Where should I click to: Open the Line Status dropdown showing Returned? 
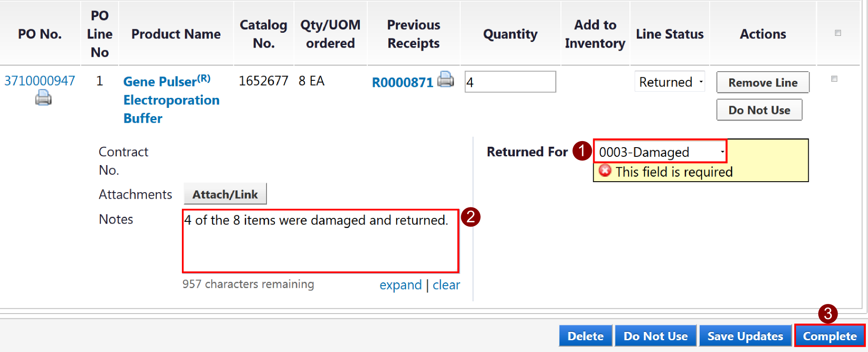(x=670, y=82)
